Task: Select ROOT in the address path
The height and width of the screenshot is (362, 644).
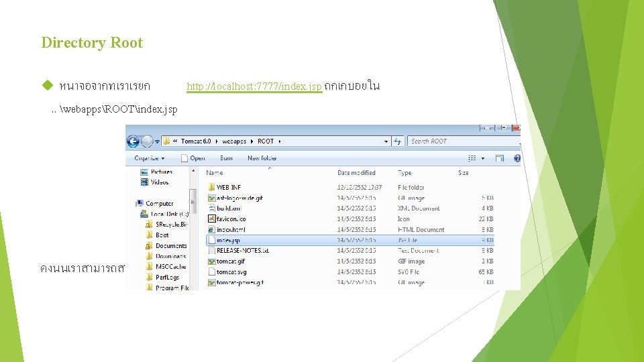Action: tap(266, 141)
